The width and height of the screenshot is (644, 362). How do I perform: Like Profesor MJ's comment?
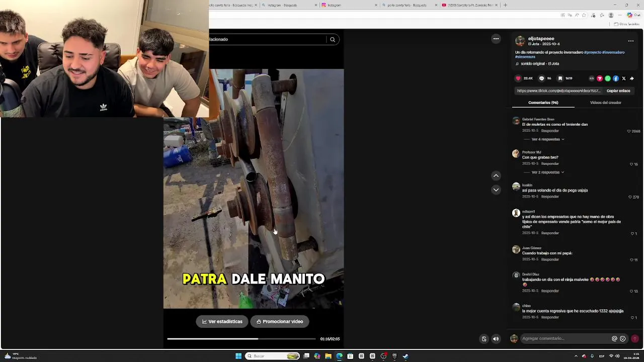[x=631, y=164]
